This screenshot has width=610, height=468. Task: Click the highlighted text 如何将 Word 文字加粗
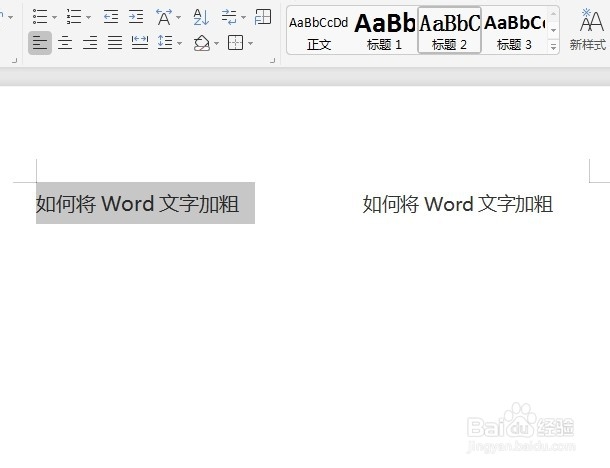pos(137,203)
